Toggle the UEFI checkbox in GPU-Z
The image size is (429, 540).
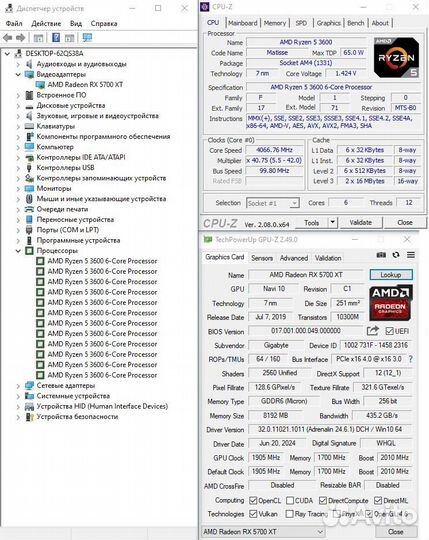coord(389,331)
